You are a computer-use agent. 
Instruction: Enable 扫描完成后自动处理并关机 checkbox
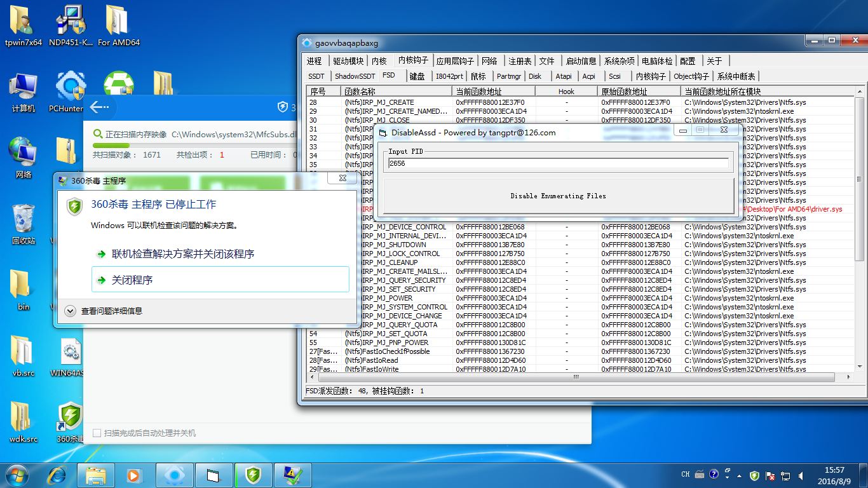(x=97, y=433)
